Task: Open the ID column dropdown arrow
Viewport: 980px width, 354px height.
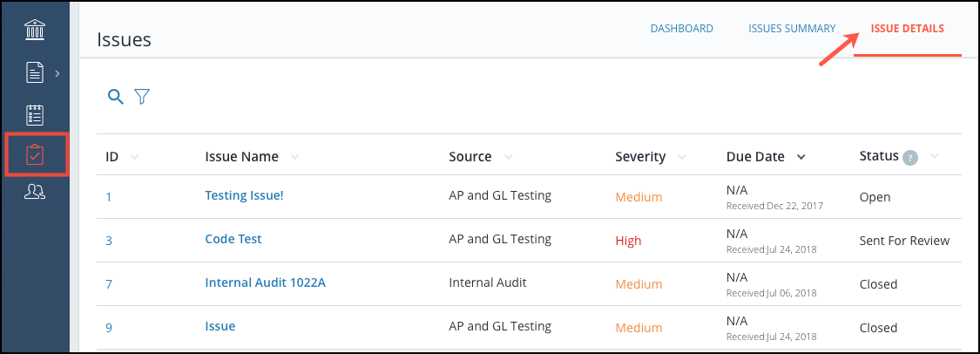Action: tap(134, 157)
